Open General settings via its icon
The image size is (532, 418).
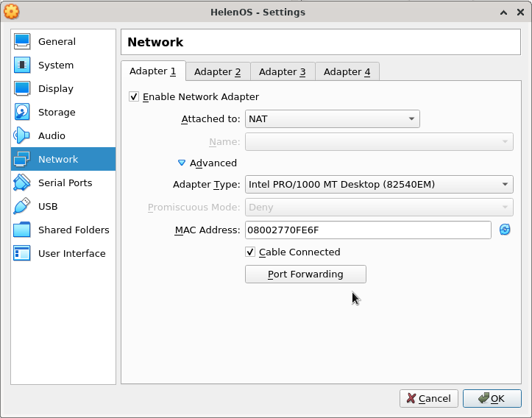coord(22,42)
